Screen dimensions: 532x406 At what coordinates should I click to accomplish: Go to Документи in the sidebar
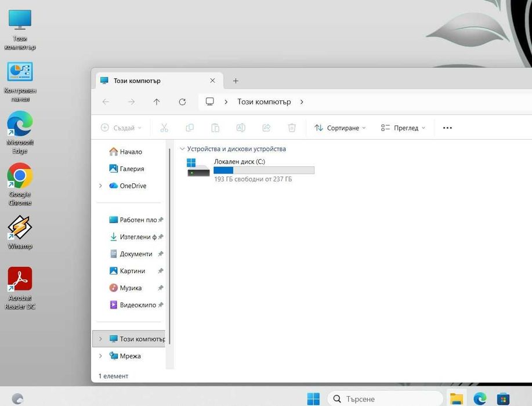131,253
